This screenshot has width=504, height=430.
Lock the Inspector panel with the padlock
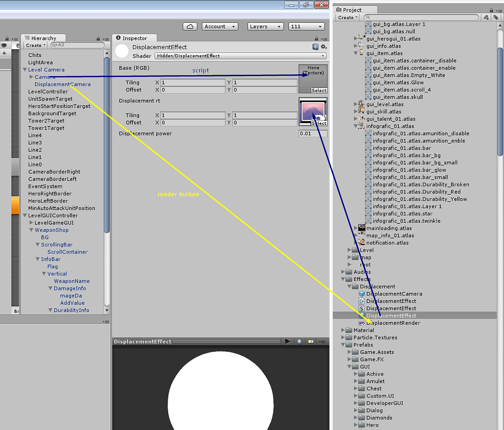coord(316,37)
